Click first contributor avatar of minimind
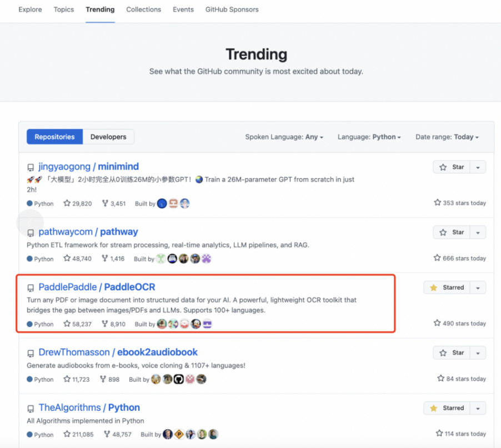Image resolution: width=501 pixels, height=448 pixels. tap(162, 203)
